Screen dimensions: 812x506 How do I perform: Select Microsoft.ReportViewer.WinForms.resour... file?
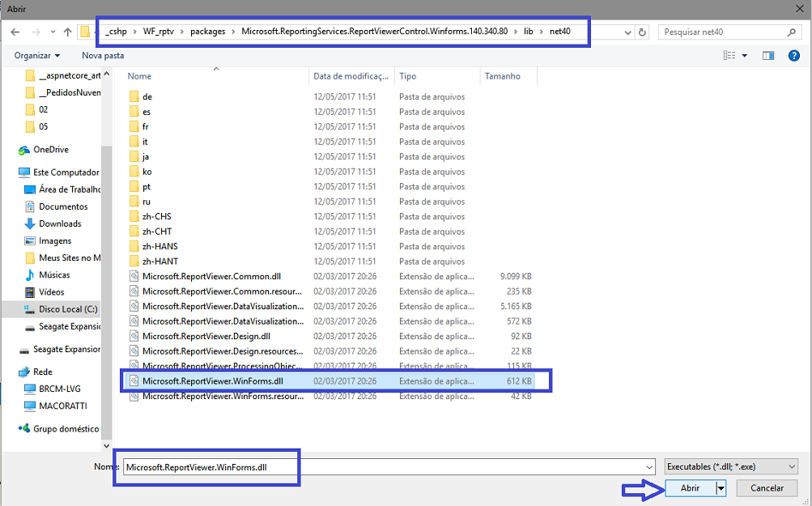pyautogui.click(x=223, y=396)
